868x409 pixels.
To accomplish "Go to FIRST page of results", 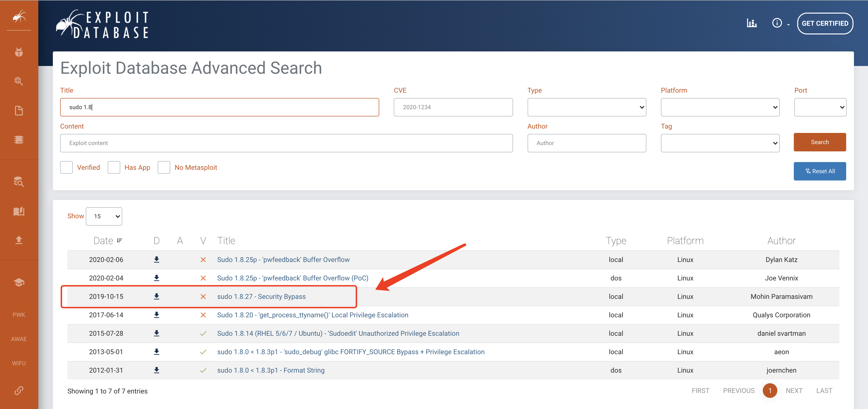I will [700, 391].
